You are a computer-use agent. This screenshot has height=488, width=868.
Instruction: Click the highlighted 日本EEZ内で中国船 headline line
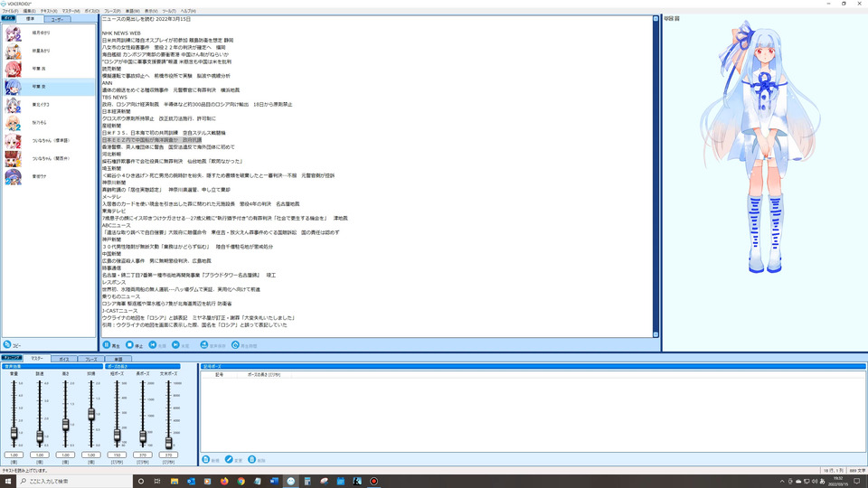click(152, 140)
